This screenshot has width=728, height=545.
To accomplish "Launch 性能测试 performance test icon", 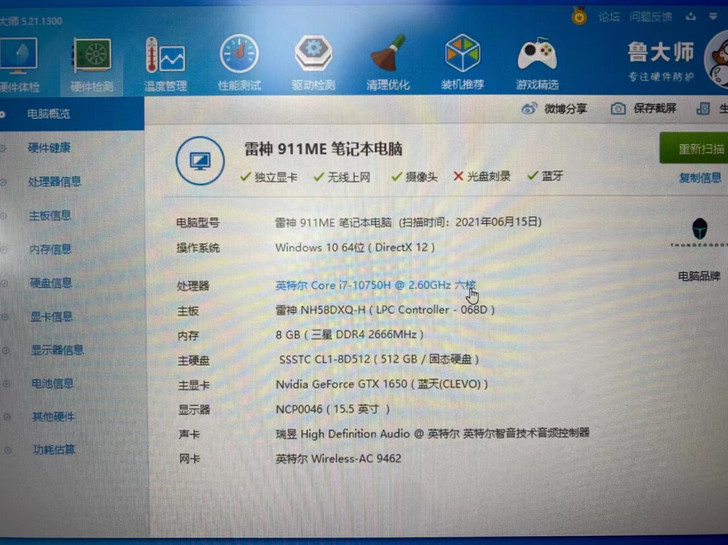I will click(239, 55).
